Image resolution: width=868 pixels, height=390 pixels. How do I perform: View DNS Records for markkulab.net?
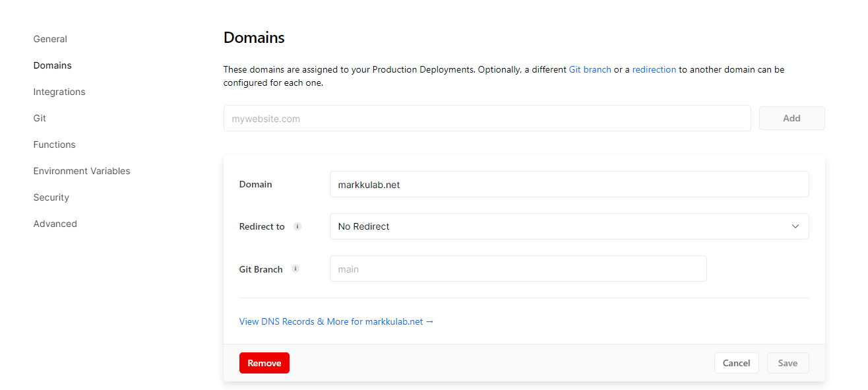tap(336, 321)
